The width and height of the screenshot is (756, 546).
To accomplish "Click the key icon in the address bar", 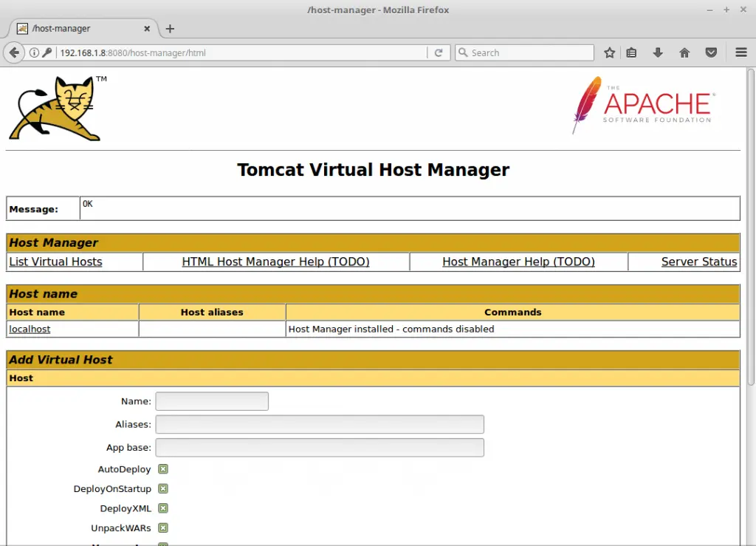I will pyautogui.click(x=47, y=52).
